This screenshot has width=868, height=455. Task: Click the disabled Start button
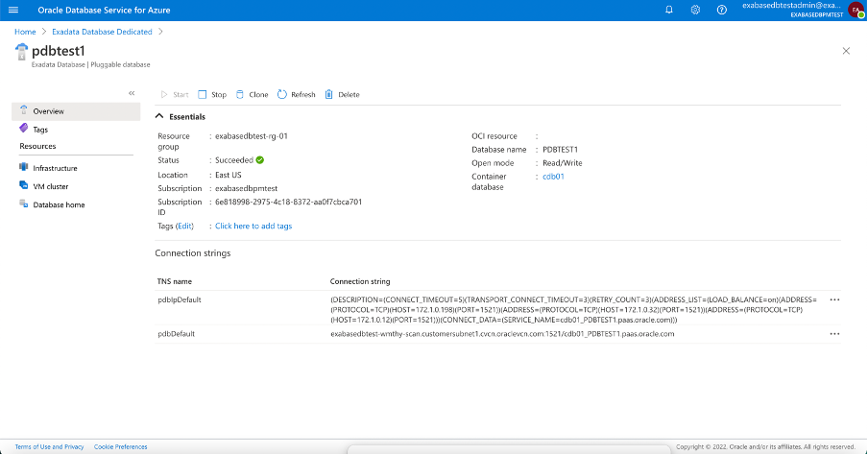(175, 95)
